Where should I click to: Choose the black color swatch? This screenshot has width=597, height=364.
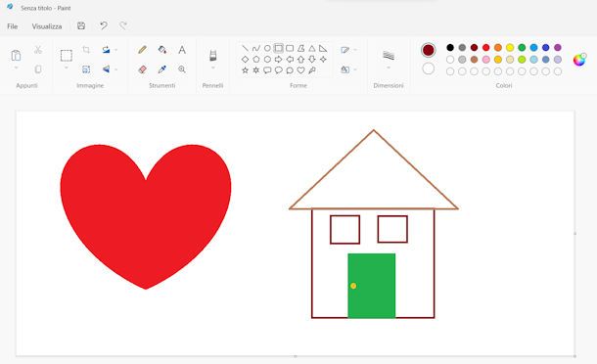[x=450, y=48]
